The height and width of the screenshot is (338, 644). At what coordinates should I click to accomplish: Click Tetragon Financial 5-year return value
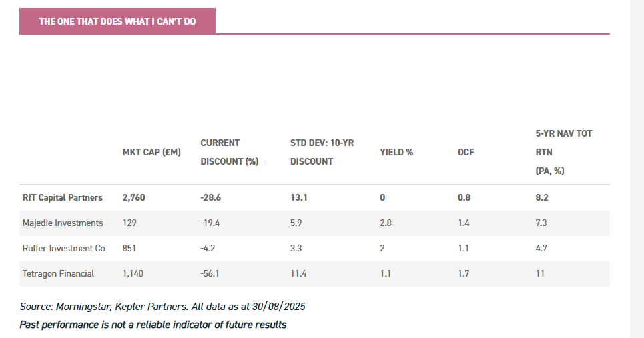click(x=541, y=273)
